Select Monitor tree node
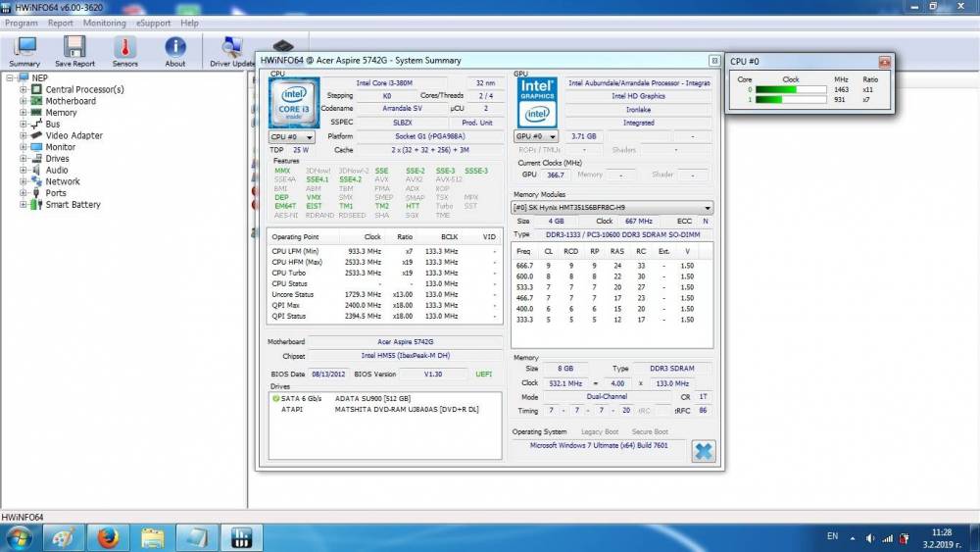 pos(60,147)
